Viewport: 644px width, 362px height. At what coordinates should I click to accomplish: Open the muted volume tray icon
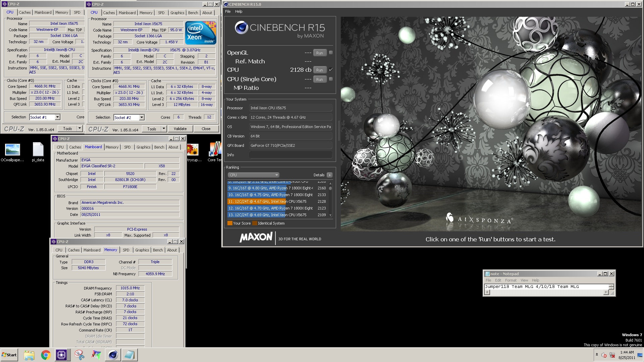click(604, 355)
